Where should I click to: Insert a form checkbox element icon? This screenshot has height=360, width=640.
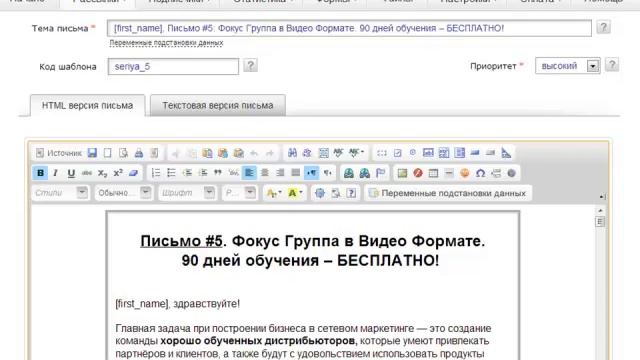click(x=397, y=153)
